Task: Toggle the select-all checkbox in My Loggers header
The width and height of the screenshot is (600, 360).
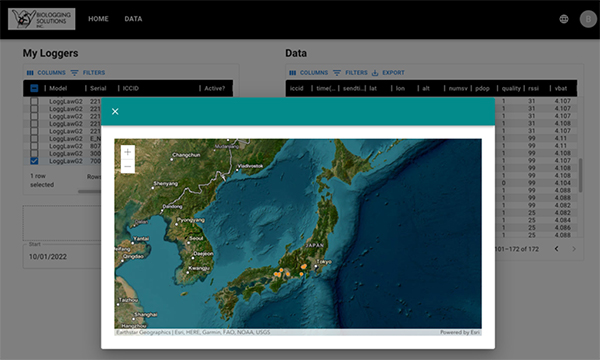Action: click(34, 88)
